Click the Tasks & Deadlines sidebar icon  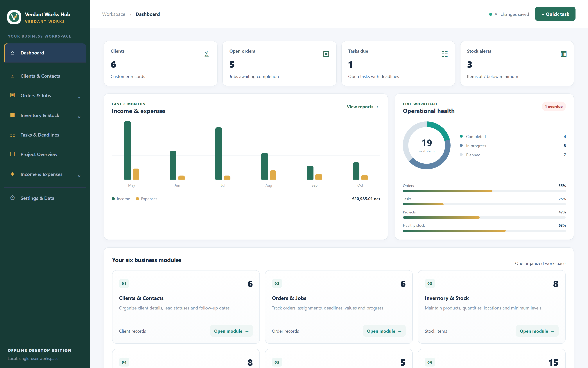13,135
